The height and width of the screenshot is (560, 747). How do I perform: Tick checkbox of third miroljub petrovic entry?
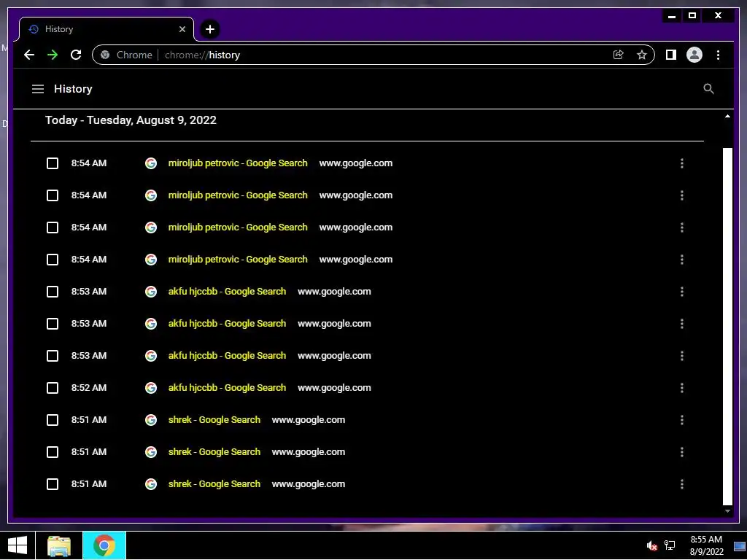click(x=53, y=227)
